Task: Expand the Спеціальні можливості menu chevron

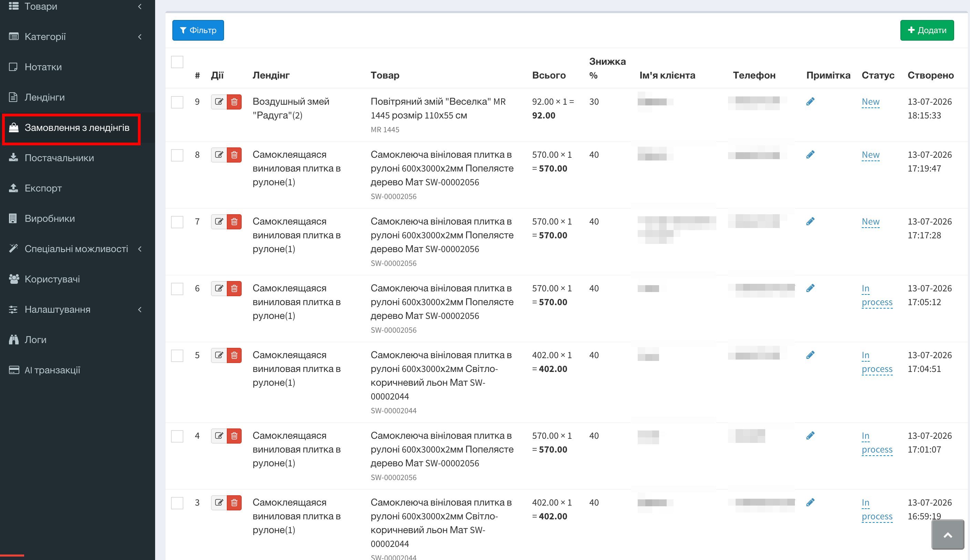Action: 140,249
